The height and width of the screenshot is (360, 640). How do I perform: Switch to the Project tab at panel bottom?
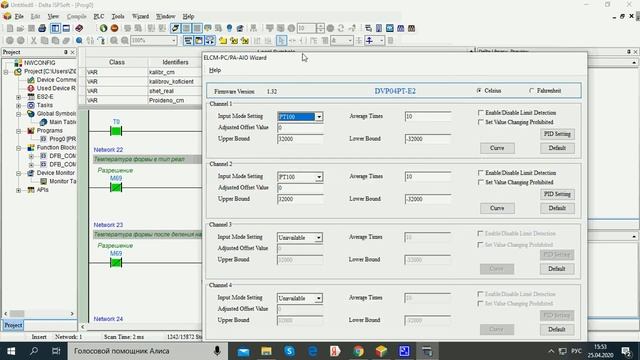[13, 325]
